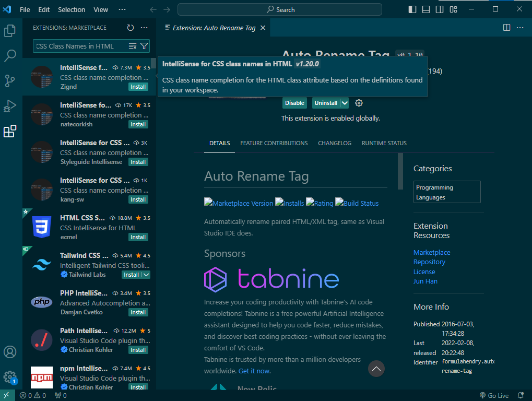Image resolution: width=532 pixels, height=401 pixels.
Task: Install the natecorkish extension
Action: [x=138, y=124]
